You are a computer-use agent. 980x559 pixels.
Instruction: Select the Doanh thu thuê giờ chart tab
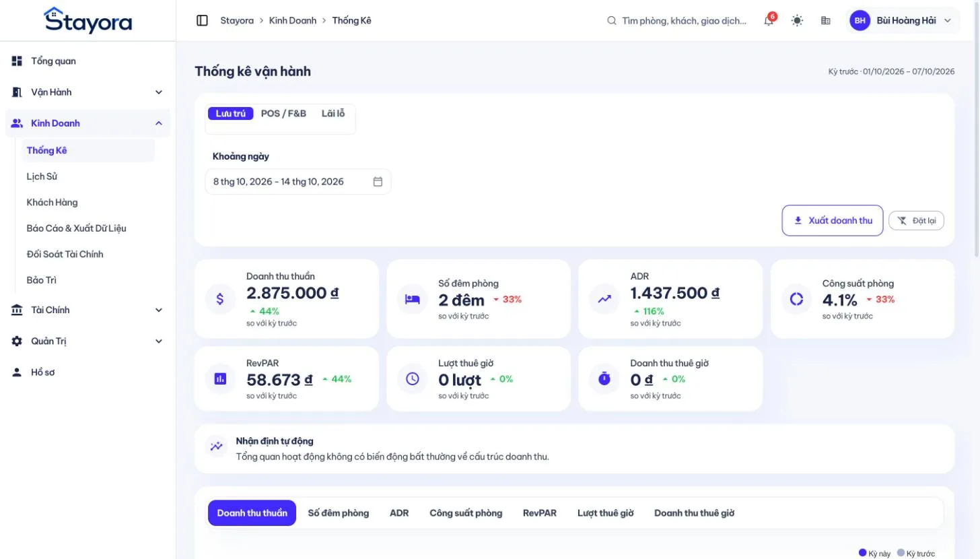(694, 513)
